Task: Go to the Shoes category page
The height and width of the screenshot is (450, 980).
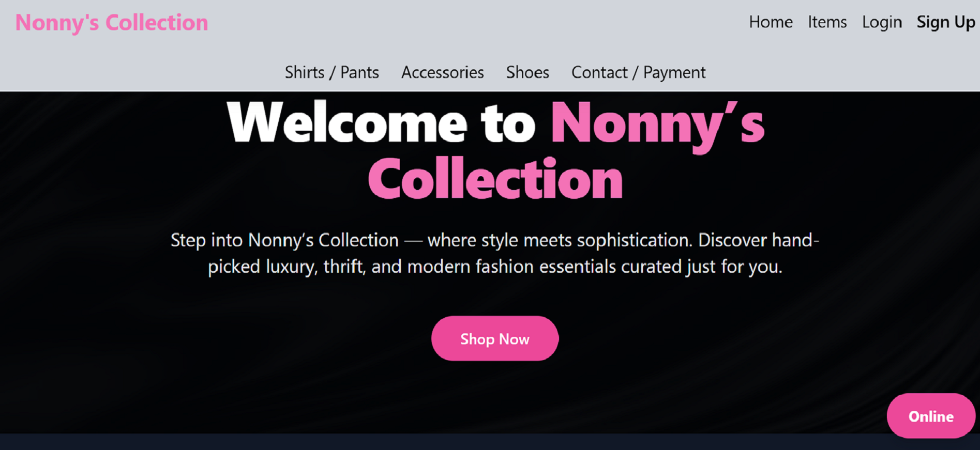Action: click(527, 72)
